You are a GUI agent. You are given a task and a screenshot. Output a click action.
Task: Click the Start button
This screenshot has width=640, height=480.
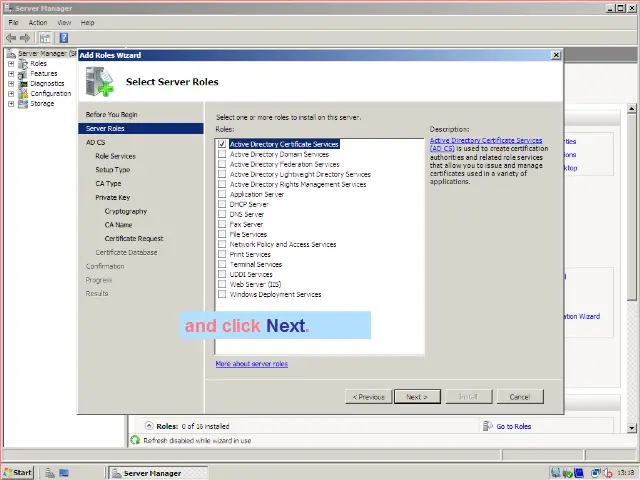18,473
